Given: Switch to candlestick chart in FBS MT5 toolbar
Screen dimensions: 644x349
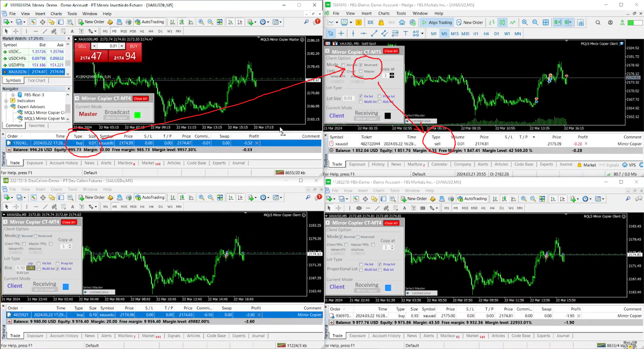Looking at the screenshot, I should [502, 22].
